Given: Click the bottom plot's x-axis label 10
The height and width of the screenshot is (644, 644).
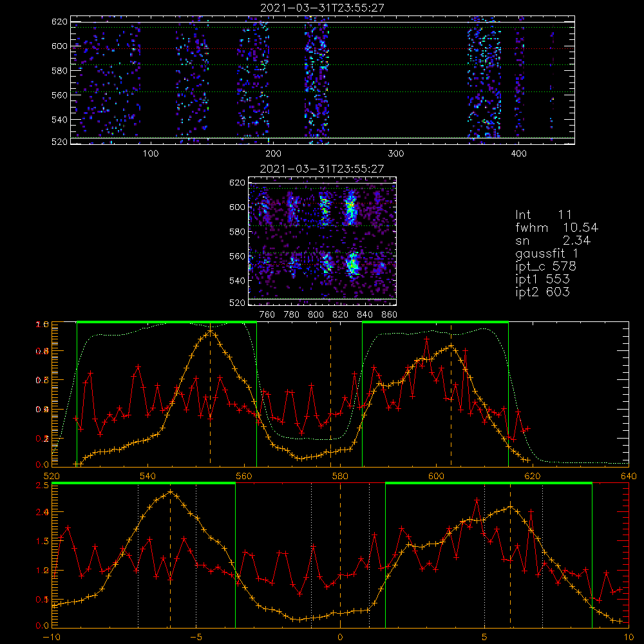Looking at the screenshot, I should [629, 638].
